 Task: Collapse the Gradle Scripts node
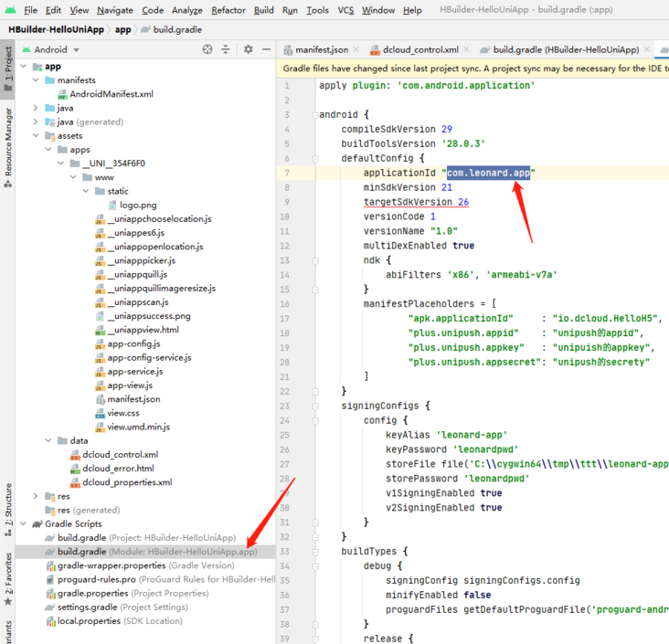(24, 523)
